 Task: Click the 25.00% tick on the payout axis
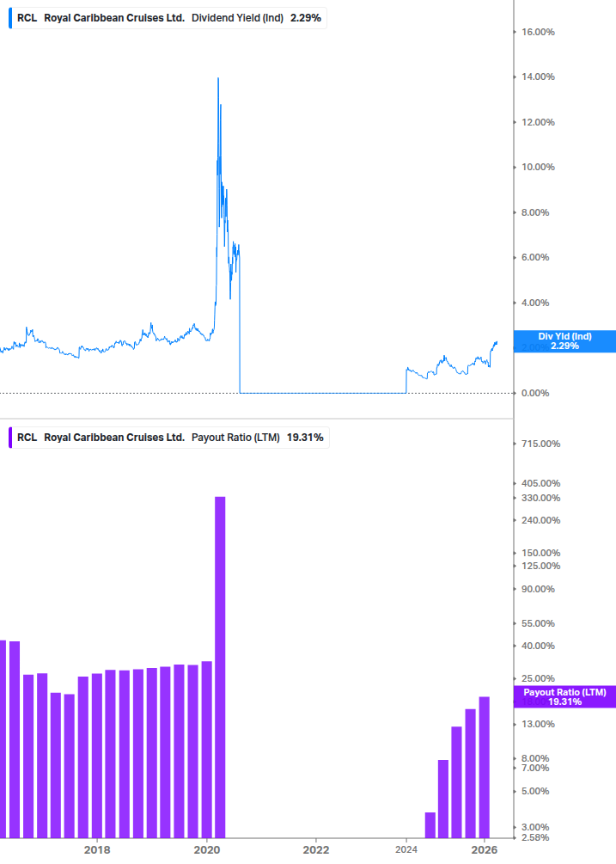tap(538, 679)
